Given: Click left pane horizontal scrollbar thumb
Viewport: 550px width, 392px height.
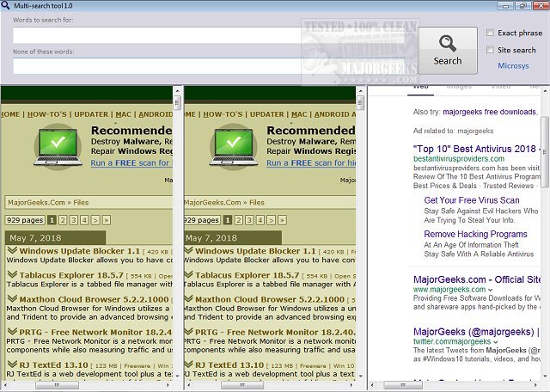Looking at the screenshot, I should 57,385.
